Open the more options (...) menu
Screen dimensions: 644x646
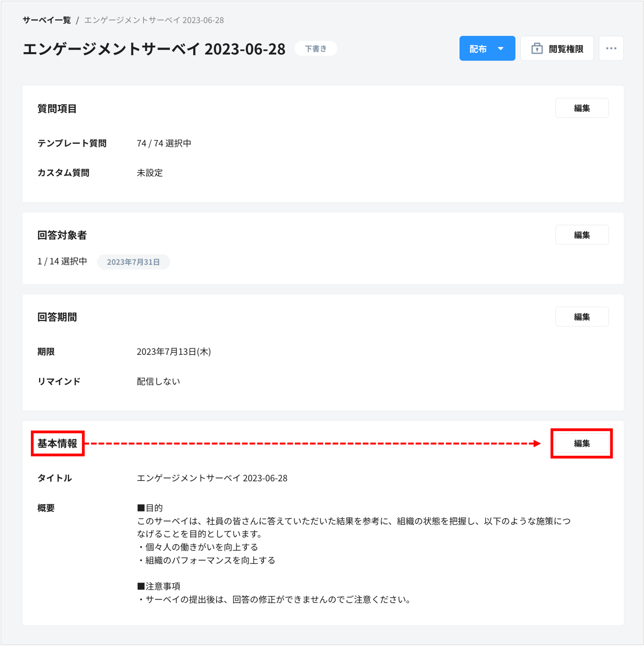tap(611, 48)
